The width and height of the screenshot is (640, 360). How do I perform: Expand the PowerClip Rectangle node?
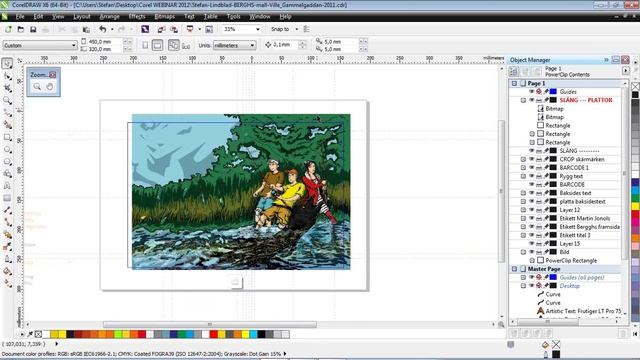click(x=532, y=260)
